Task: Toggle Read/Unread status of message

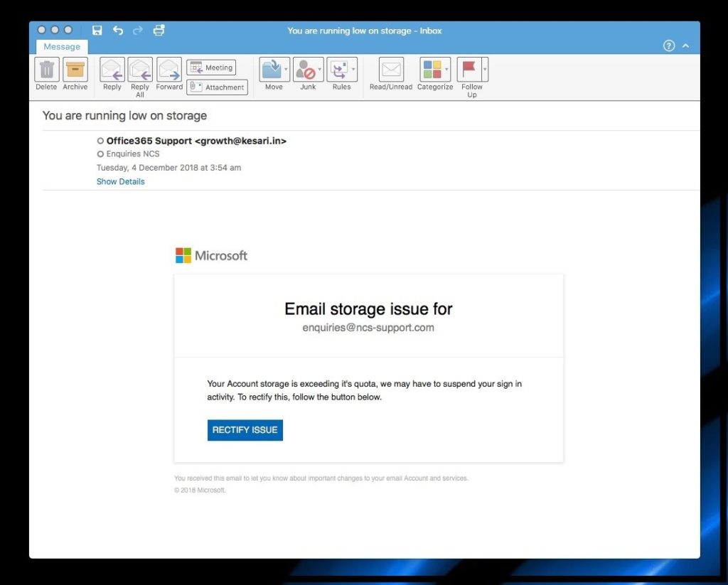Action: click(x=391, y=70)
